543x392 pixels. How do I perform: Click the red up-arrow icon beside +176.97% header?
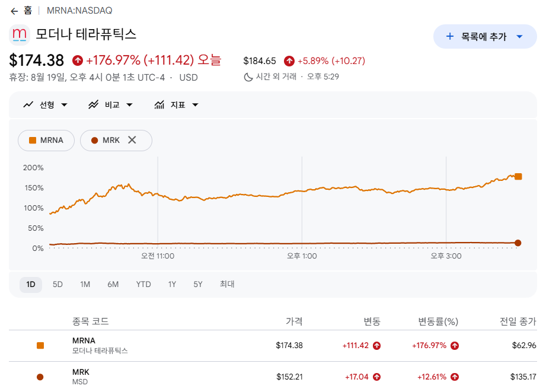pyautogui.click(x=78, y=60)
